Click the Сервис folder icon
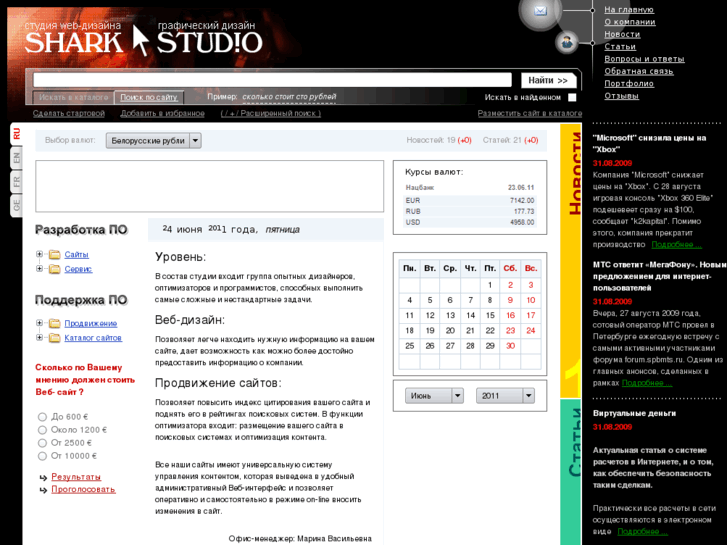Image resolution: width=727 pixels, height=545 pixels. 55,269
